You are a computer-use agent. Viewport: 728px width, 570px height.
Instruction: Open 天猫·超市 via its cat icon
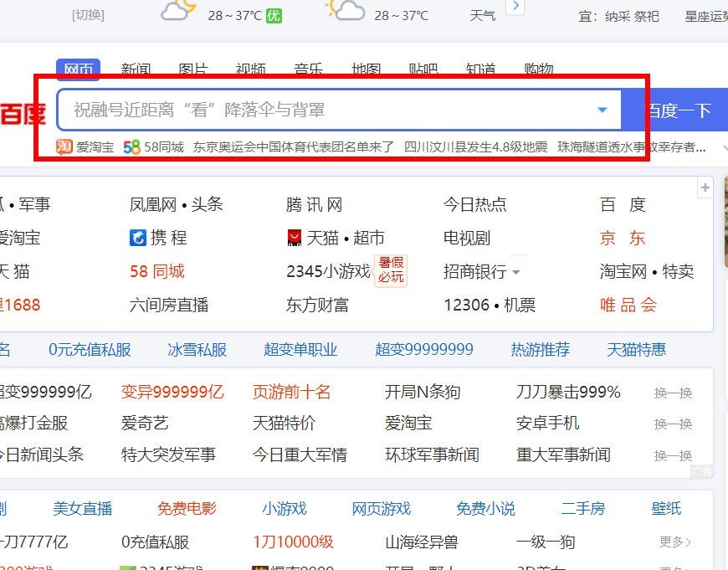pos(294,238)
